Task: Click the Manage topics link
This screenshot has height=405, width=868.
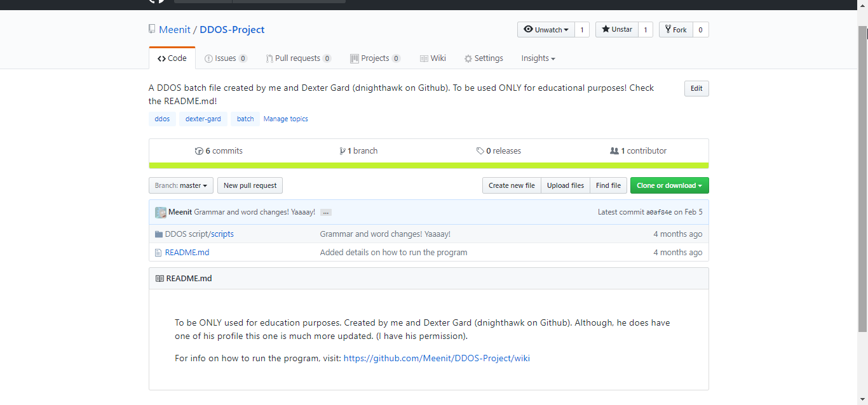Action: tap(286, 119)
